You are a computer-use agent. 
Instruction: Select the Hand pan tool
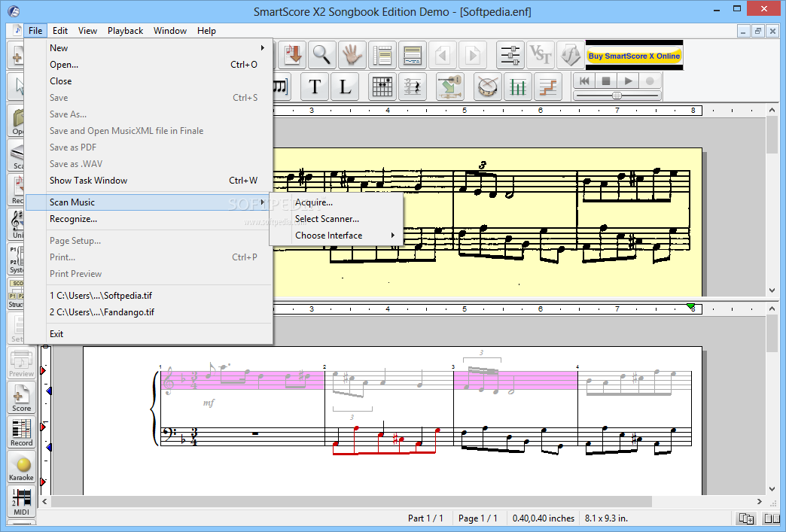pos(352,55)
